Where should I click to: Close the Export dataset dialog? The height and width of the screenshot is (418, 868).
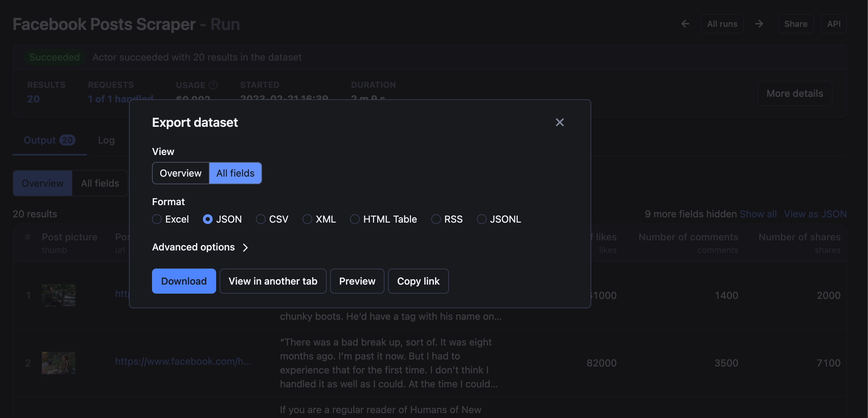point(559,122)
